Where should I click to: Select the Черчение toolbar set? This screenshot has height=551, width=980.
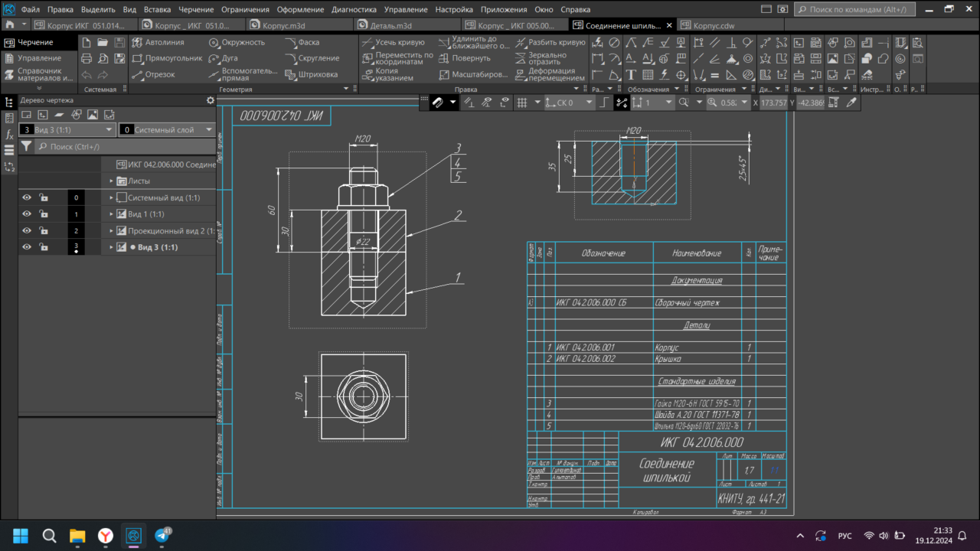(39, 42)
